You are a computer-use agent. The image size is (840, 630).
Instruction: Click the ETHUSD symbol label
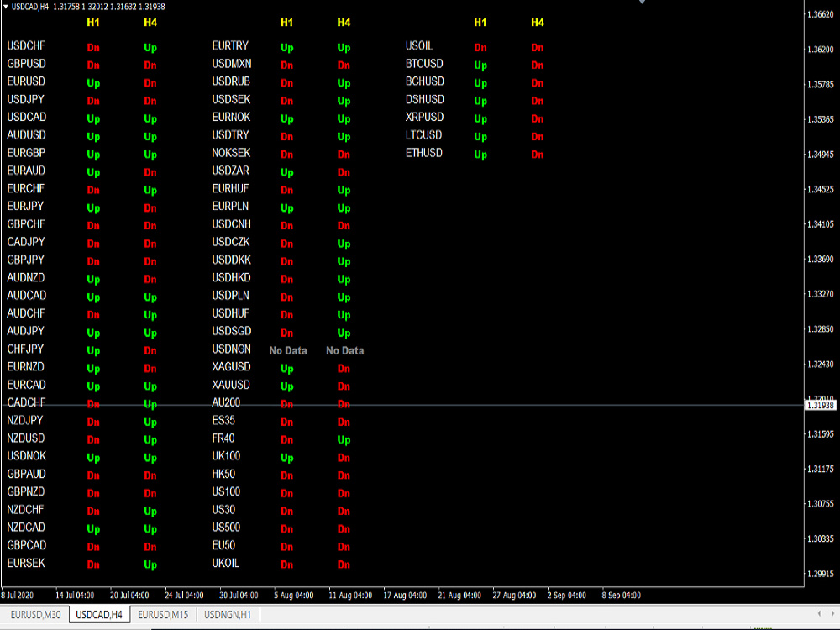coord(424,153)
